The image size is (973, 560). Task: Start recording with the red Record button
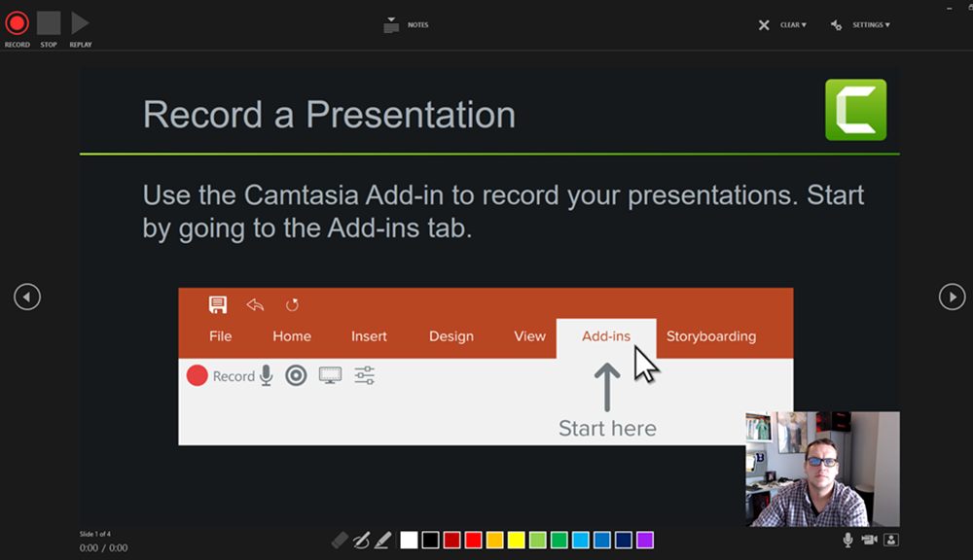(17, 24)
